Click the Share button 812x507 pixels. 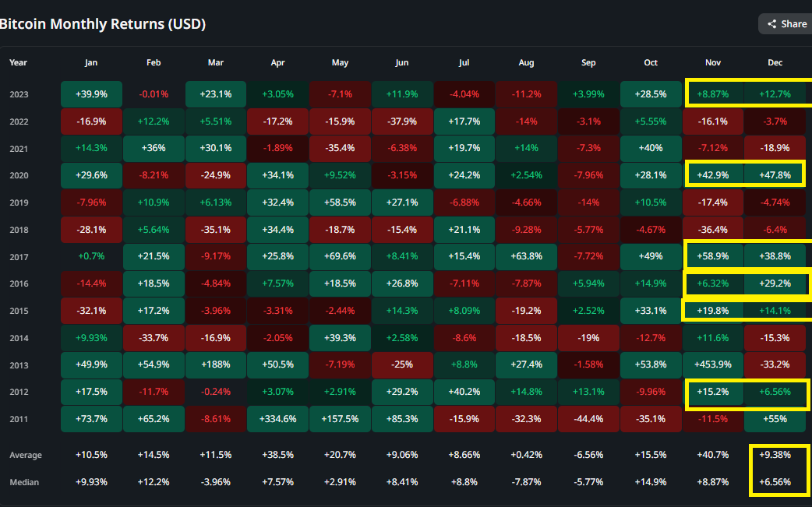pyautogui.click(x=786, y=24)
